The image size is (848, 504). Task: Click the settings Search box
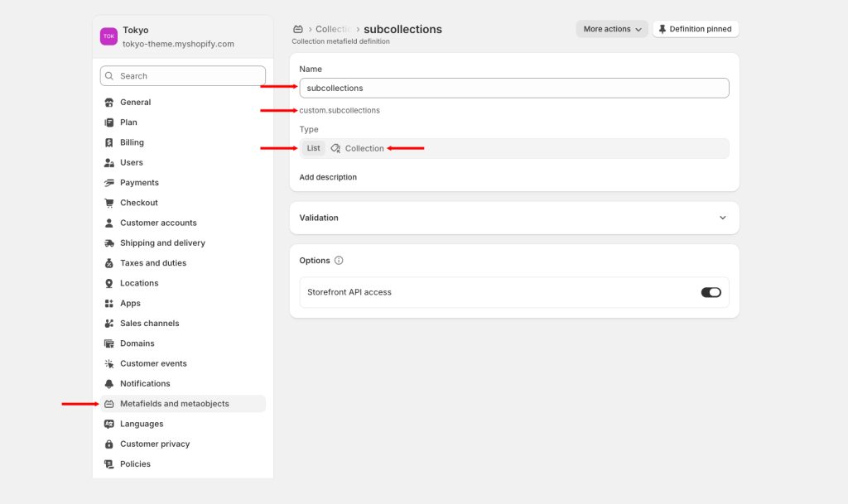tap(183, 76)
